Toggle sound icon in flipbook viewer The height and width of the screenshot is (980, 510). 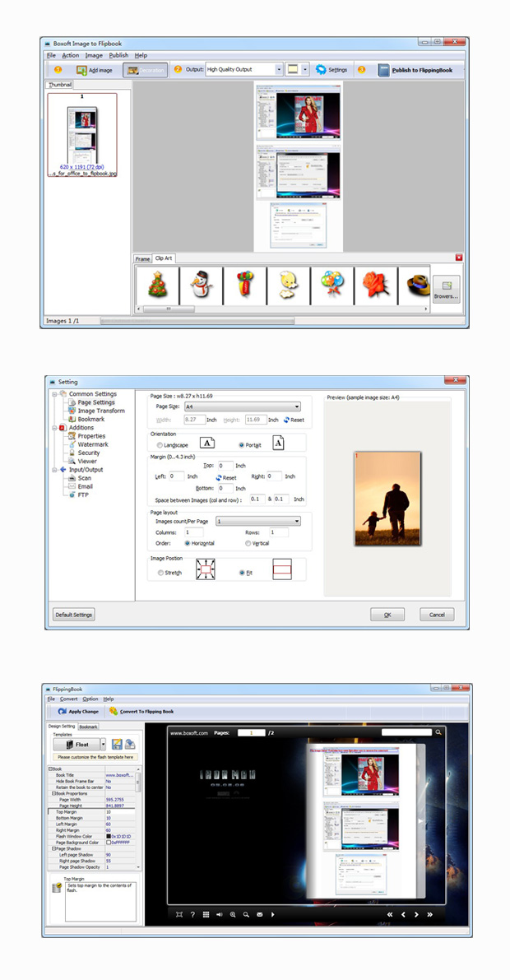(220, 914)
